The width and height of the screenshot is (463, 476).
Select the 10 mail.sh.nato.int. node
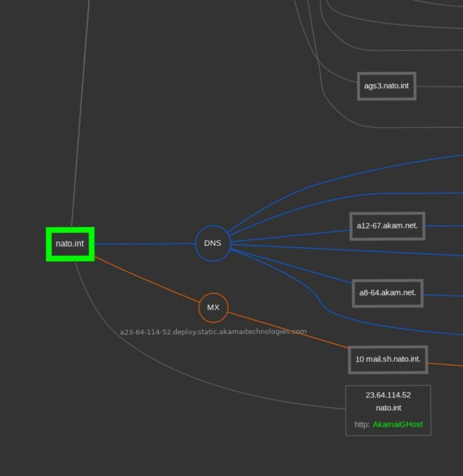coord(388,359)
